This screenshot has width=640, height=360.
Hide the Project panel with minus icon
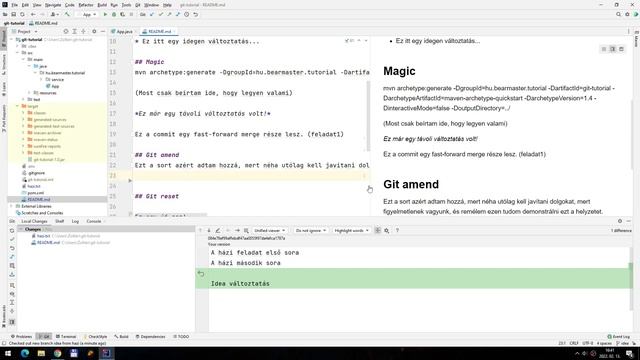click(x=103, y=31)
